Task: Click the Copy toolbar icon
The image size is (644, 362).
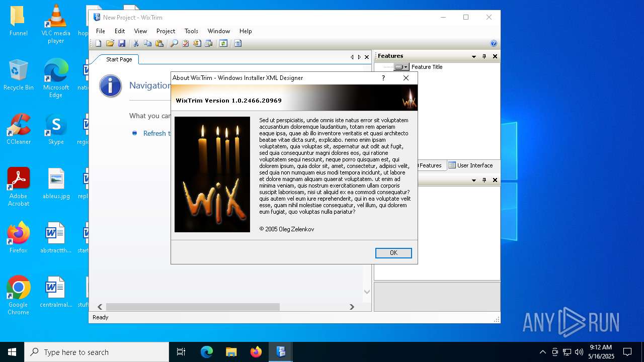Action: [x=147, y=44]
